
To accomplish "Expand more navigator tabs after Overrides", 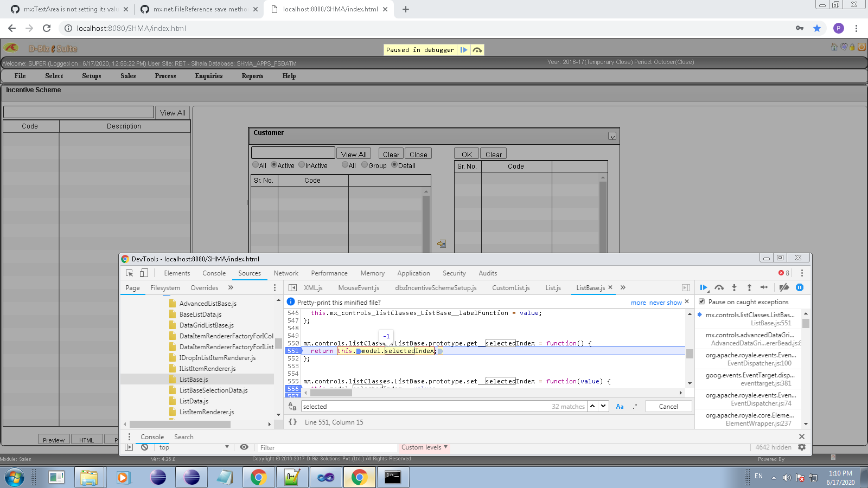I will pyautogui.click(x=231, y=288).
